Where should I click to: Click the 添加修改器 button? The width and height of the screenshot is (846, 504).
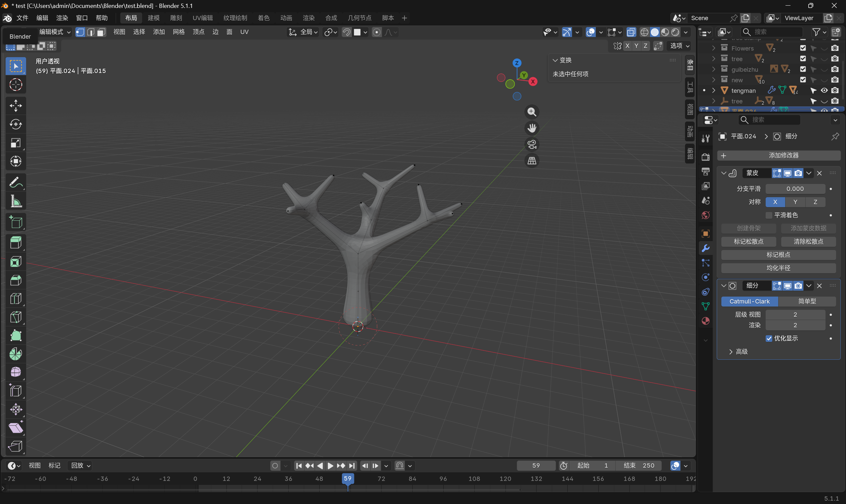[779, 156]
